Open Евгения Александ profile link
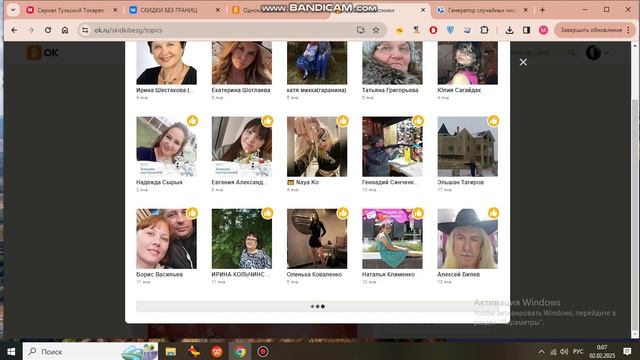 coord(238,182)
